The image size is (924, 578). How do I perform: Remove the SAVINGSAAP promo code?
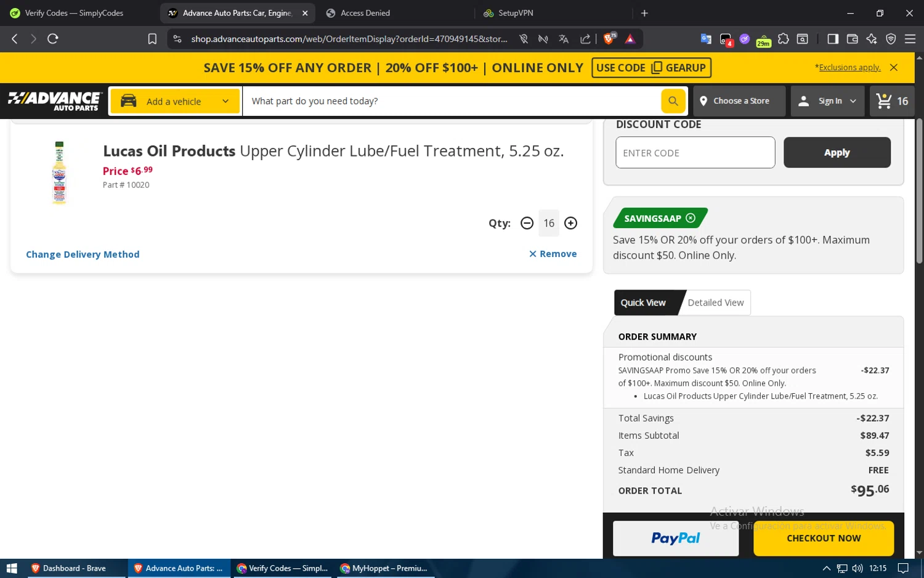(x=691, y=218)
